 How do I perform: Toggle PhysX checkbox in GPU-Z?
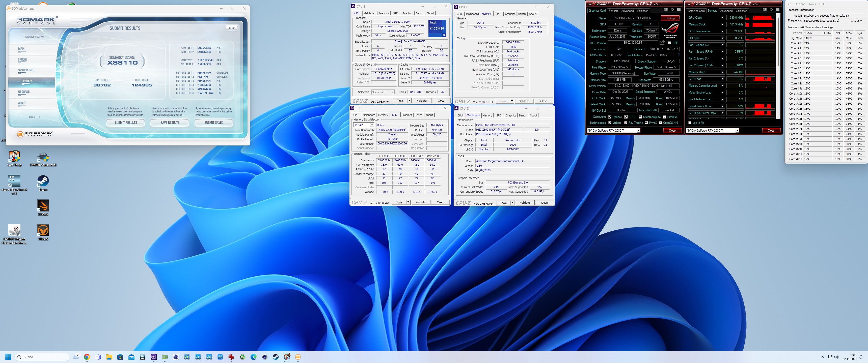coord(646,123)
